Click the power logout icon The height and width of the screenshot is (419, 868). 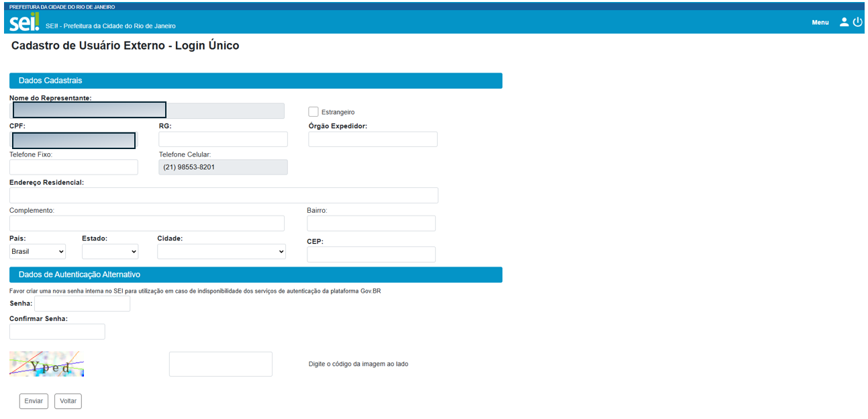point(857,22)
